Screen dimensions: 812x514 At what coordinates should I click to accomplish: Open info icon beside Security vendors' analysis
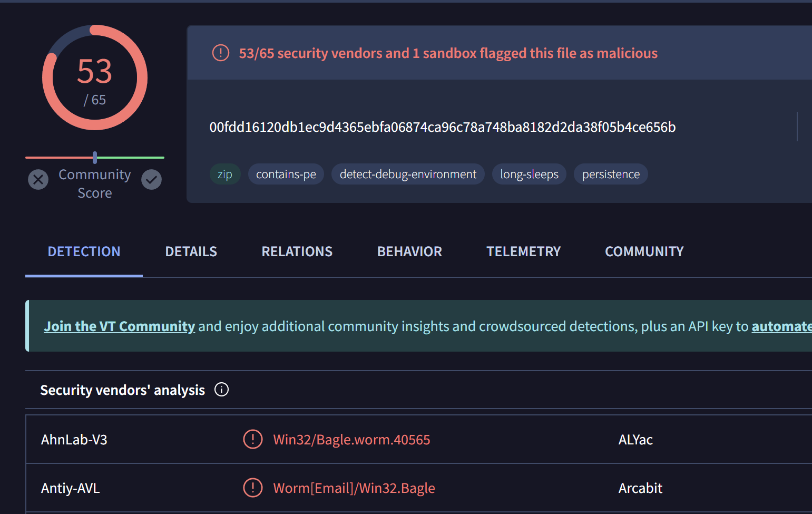[x=222, y=390]
